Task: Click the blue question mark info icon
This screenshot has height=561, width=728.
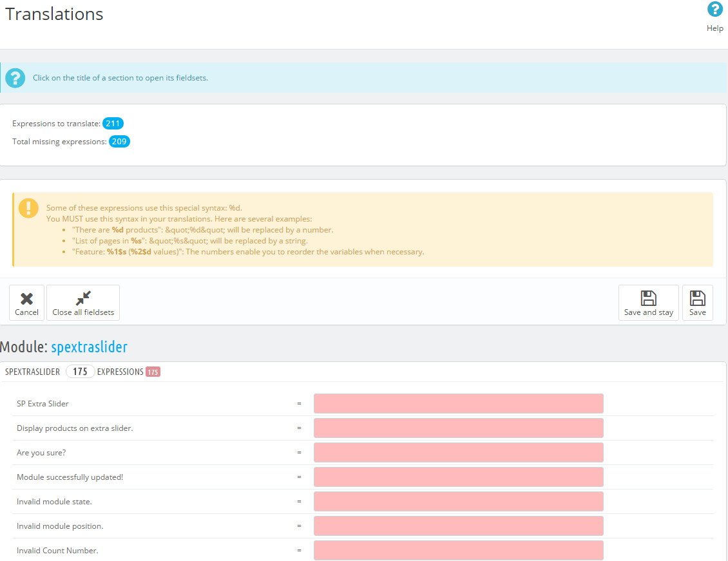Action: coord(15,78)
